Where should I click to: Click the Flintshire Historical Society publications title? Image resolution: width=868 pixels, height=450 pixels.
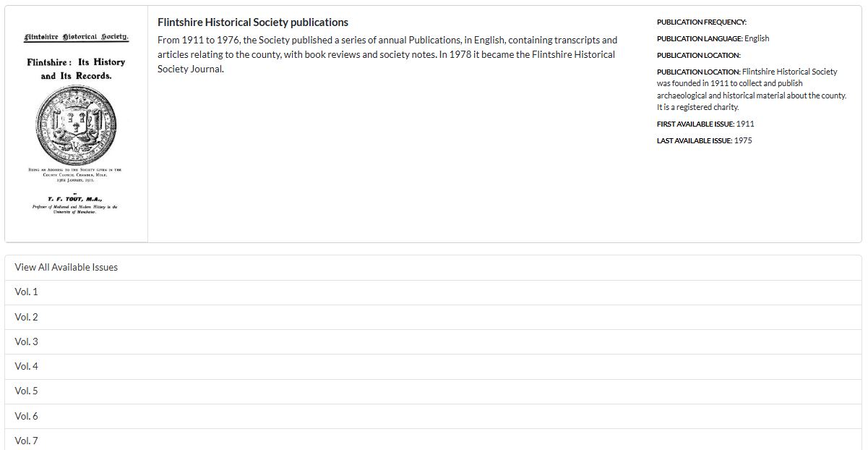click(252, 22)
